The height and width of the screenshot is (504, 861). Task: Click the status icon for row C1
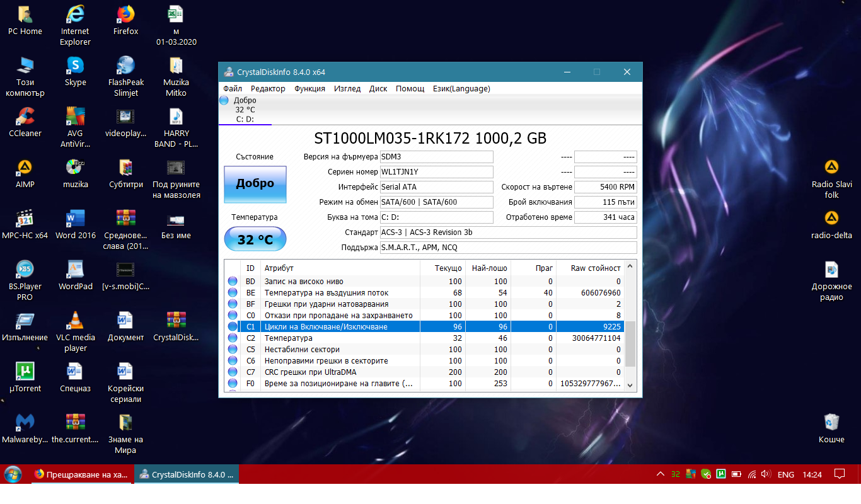coord(233,327)
